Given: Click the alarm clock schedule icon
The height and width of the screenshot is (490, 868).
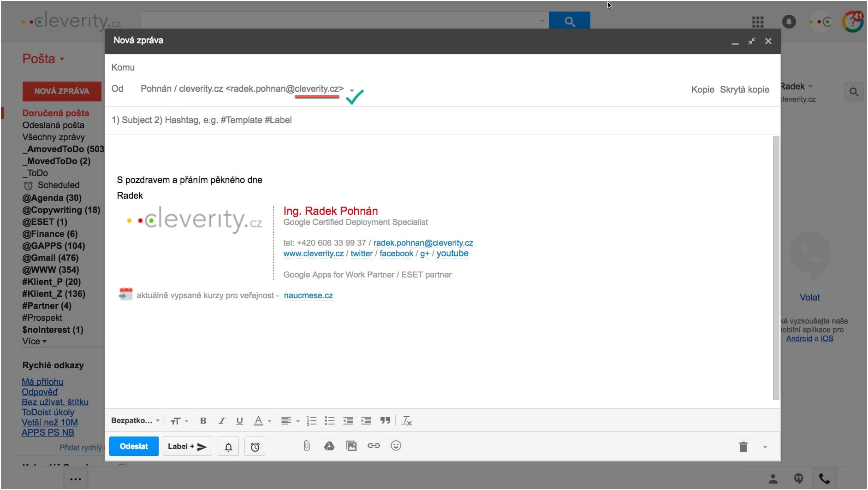Looking at the screenshot, I should tap(255, 447).
